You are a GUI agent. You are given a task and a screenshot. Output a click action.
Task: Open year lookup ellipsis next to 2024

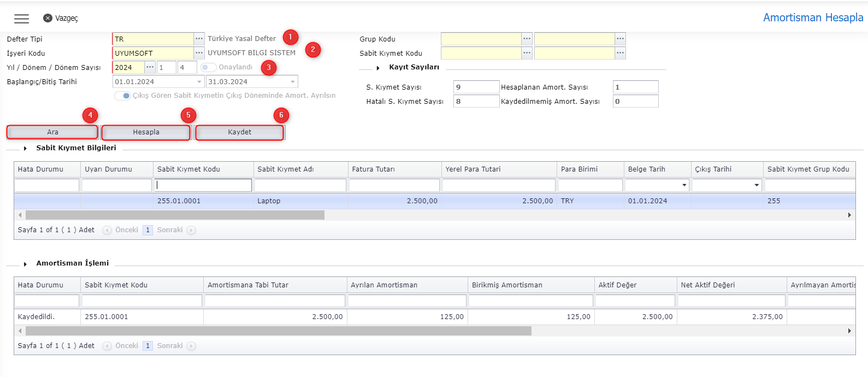point(150,67)
